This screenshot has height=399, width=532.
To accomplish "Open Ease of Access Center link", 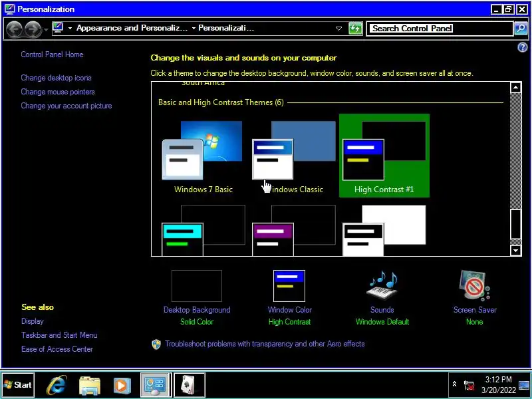I will (x=57, y=348).
